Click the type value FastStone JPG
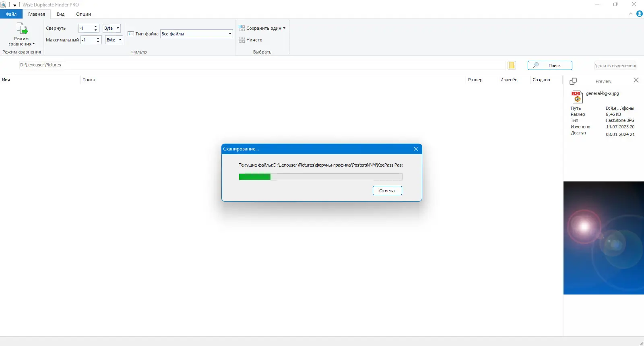 pyautogui.click(x=620, y=120)
